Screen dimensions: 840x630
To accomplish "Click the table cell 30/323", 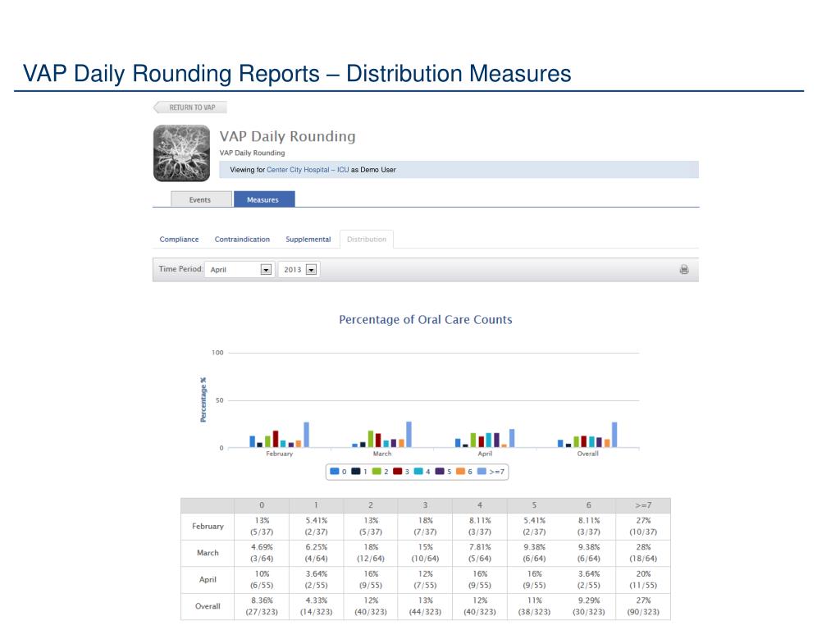I will 589,606.
